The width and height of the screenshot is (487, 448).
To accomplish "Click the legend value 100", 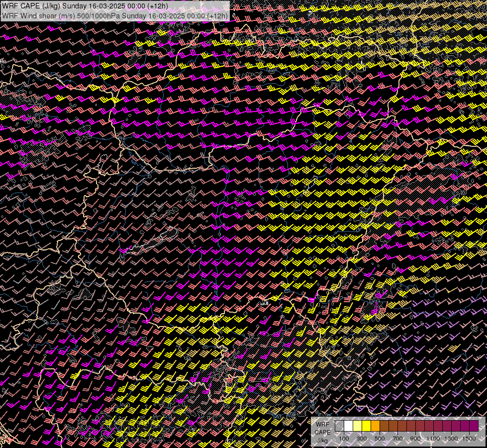I will [344, 439].
